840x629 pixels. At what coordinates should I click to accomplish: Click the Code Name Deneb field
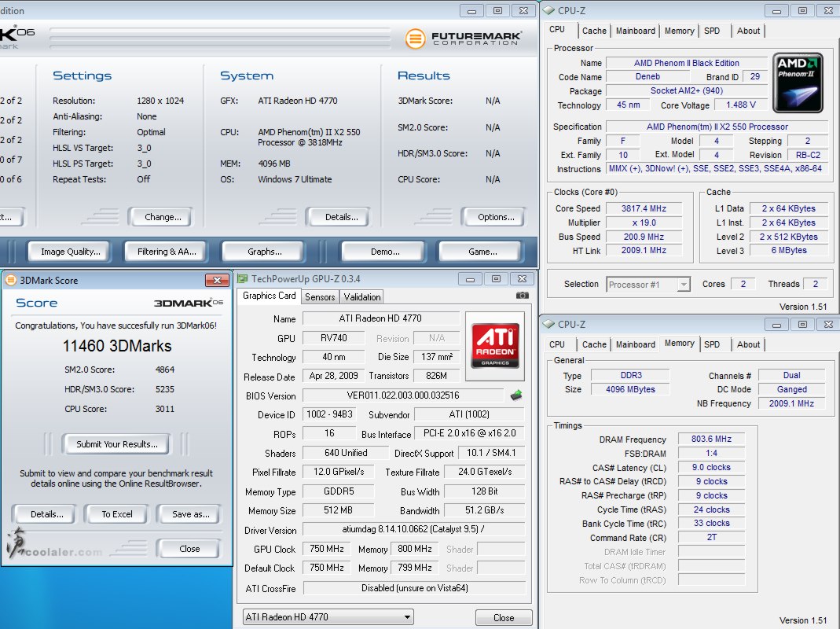[x=647, y=77]
